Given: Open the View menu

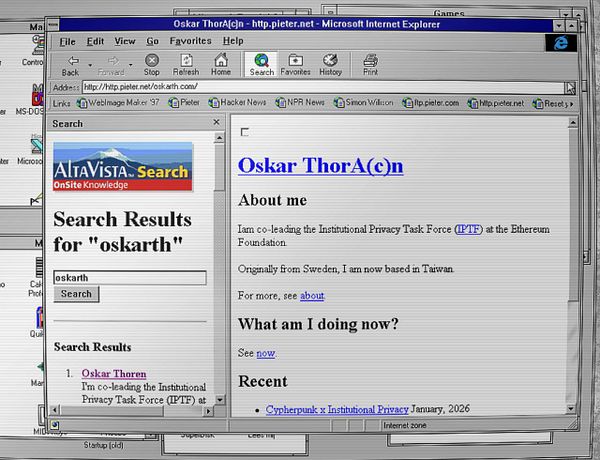Looking at the screenshot, I should [x=125, y=41].
